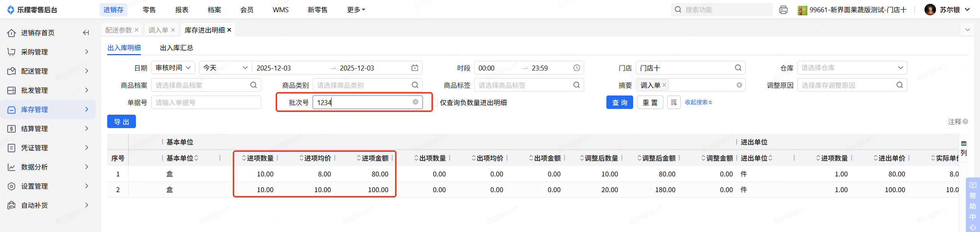Collapse the sidebar with the arrow icon

click(86, 33)
